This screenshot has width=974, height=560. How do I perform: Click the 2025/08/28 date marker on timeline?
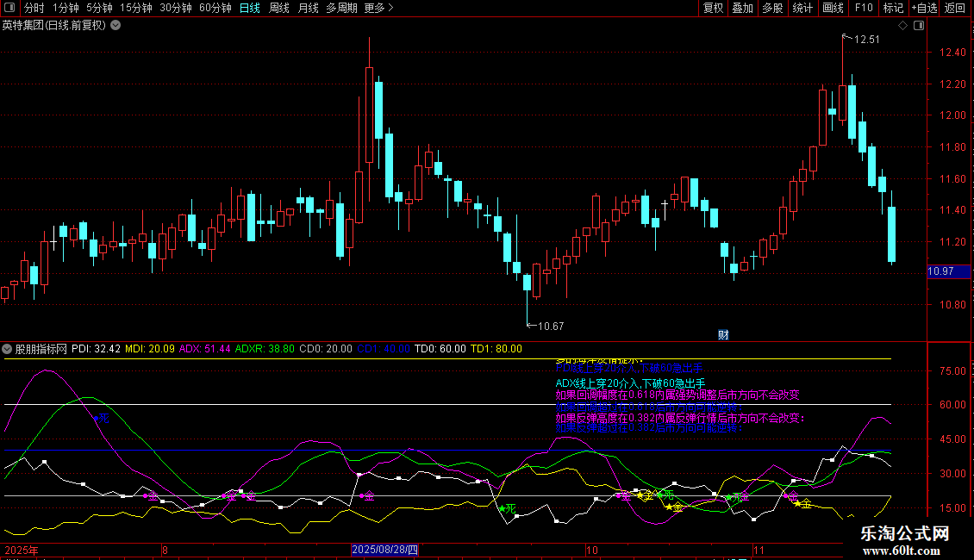coord(385,550)
